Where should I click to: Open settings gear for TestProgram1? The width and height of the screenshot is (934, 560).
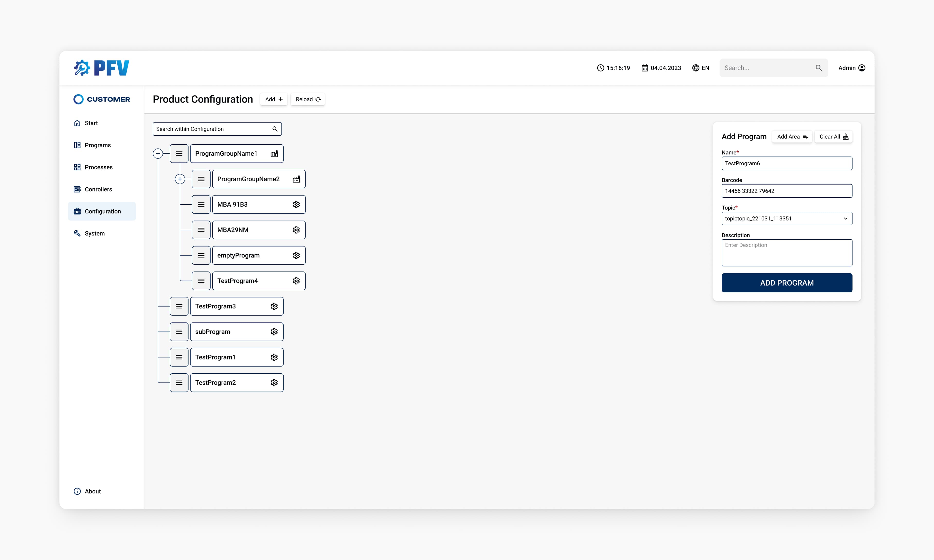[x=274, y=357]
